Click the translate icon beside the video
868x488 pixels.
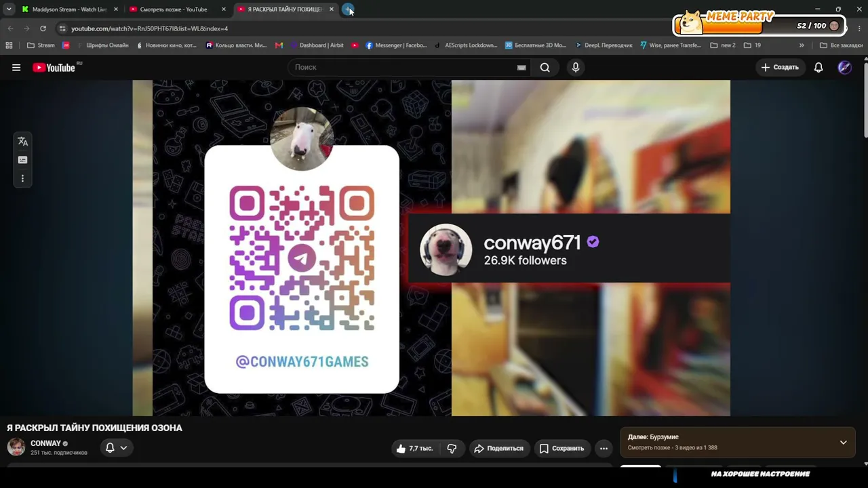pyautogui.click(x=22, y=141)
